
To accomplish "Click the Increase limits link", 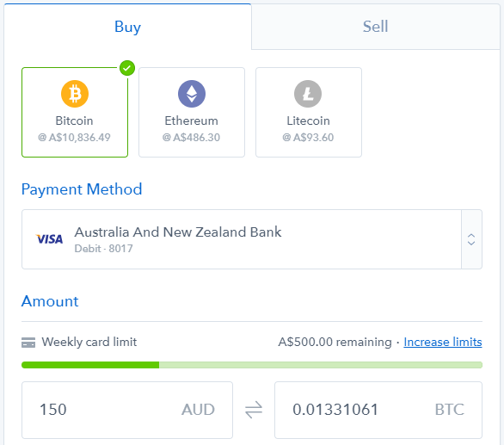I will tap(443, 342).
